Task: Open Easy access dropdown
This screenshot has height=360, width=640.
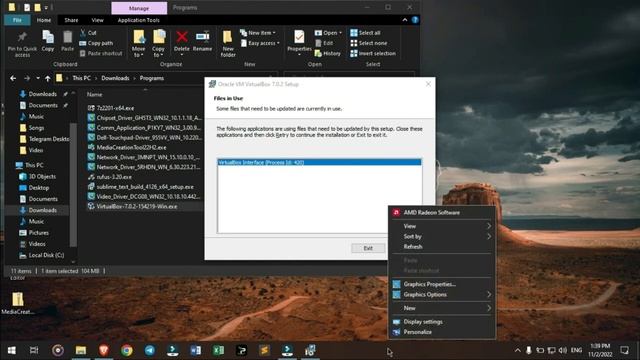Action: point(260,43)
